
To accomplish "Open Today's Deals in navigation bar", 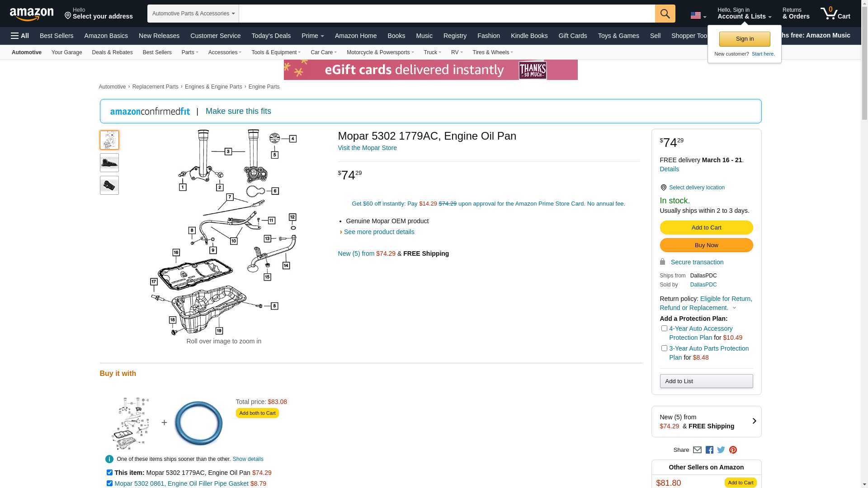I will [271, 36].
